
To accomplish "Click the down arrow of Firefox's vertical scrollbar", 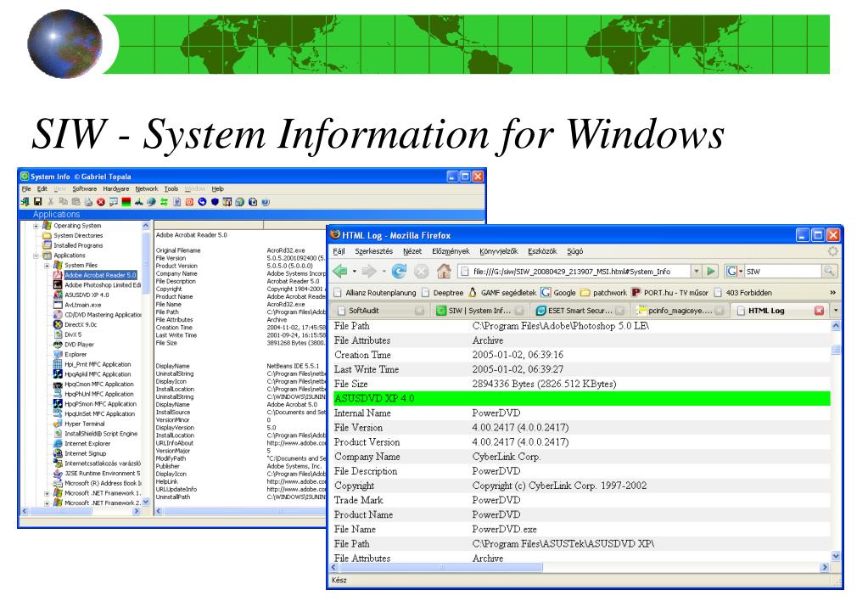I will [836, 557].
